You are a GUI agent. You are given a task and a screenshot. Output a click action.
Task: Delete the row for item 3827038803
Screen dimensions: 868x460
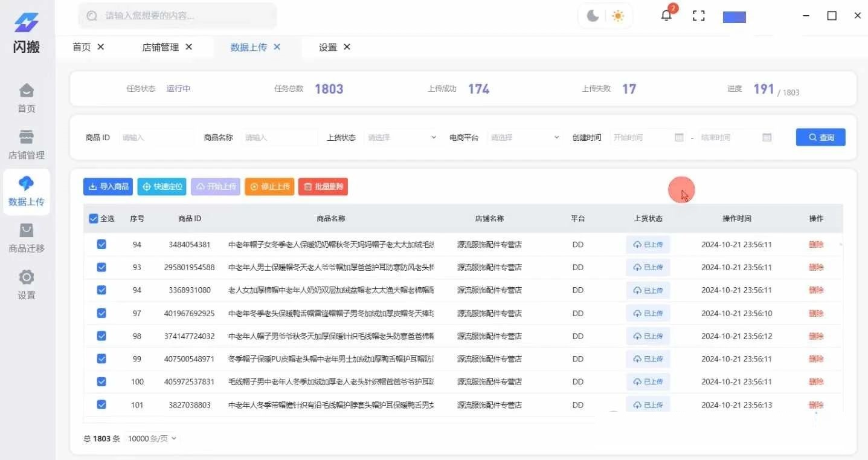816,404
